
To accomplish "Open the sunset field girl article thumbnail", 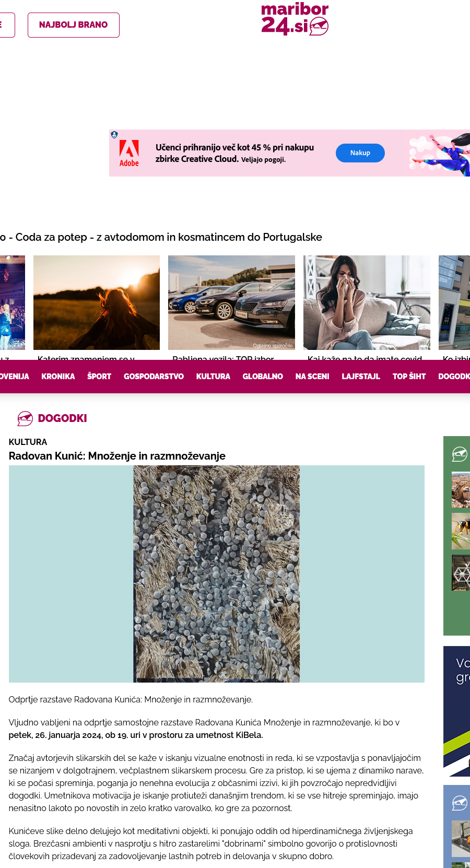I will click(97, 302).
